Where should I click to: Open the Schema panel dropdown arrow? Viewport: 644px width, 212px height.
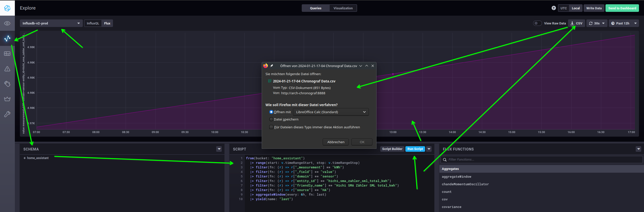coord(219,149)
